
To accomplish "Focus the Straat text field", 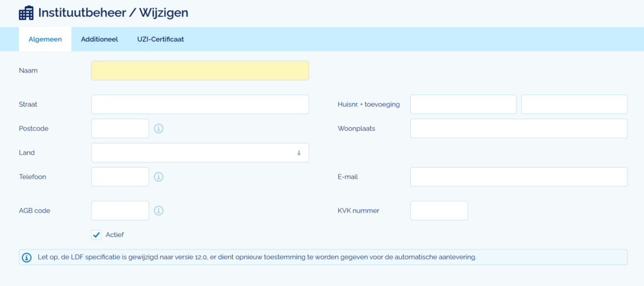I will (200, 104).
